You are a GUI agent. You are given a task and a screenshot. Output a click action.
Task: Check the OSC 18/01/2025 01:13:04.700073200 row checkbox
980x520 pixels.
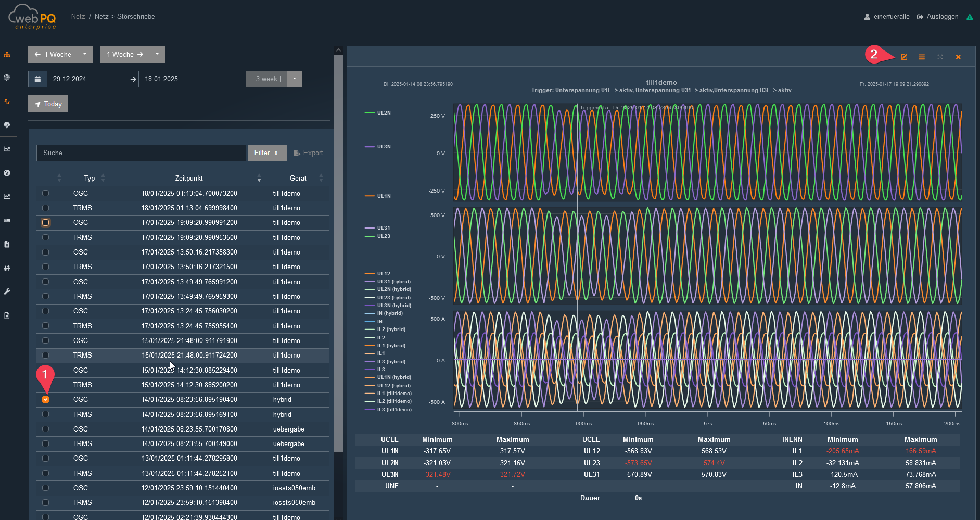point(46,193)
